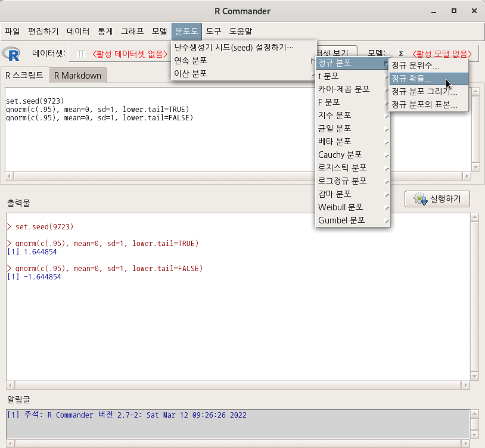This screenshot has width=485, height=448.
Task: Open the 도구 menu
Action: (214, 31)
